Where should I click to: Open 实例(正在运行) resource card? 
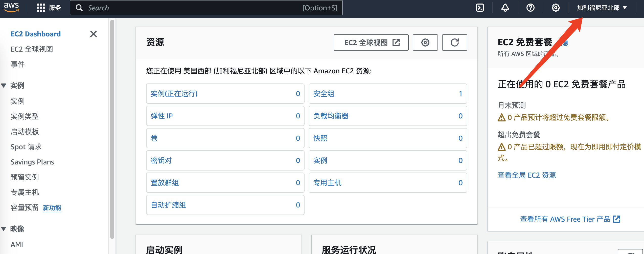(225, 94)
